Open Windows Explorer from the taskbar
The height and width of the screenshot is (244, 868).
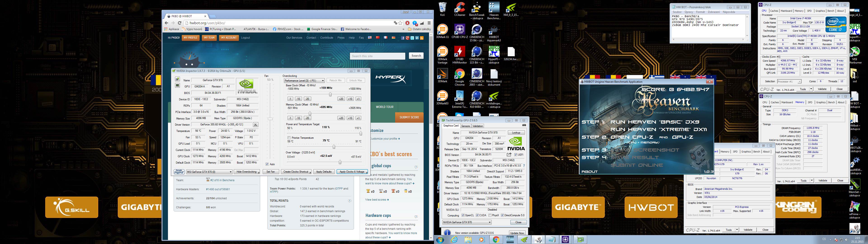coord(468,240)
